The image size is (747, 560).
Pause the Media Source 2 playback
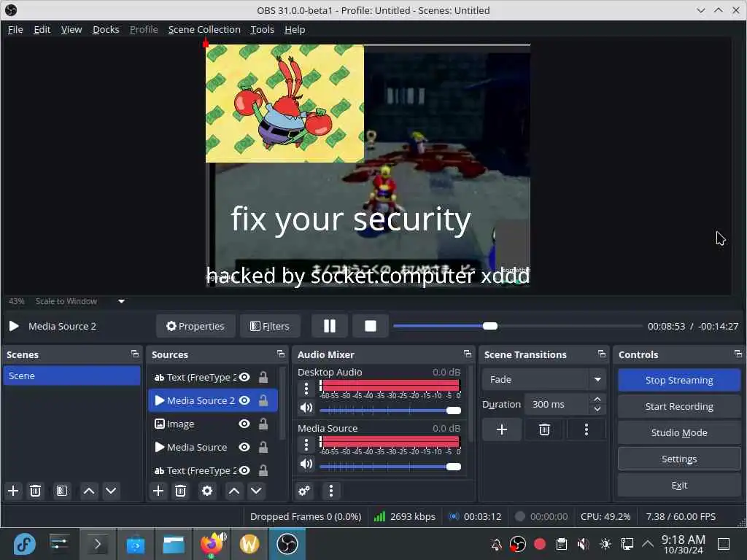pyautogui.click(x=329, y=326)
